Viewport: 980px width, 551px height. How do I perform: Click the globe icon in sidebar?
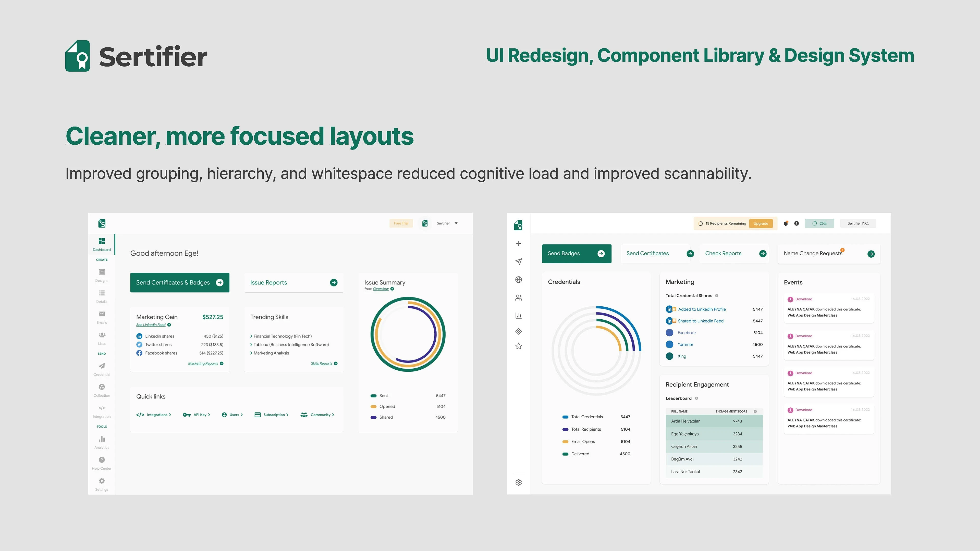[518, 280]
